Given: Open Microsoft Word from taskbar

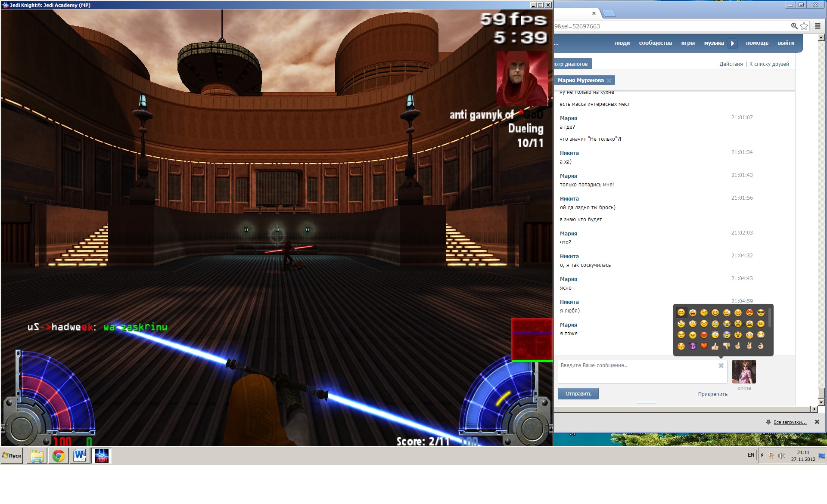Looking at the screenshot, I should (x=80, y=456).
